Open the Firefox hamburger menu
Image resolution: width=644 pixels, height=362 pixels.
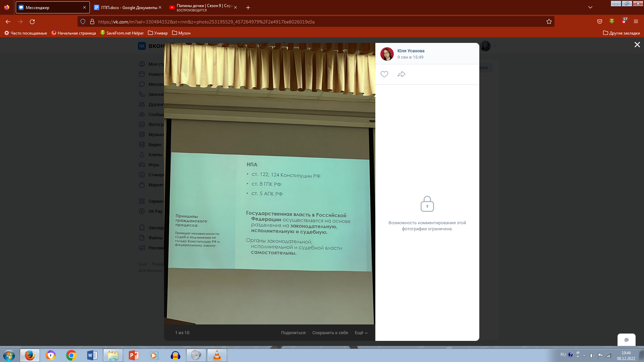(636, 22)
